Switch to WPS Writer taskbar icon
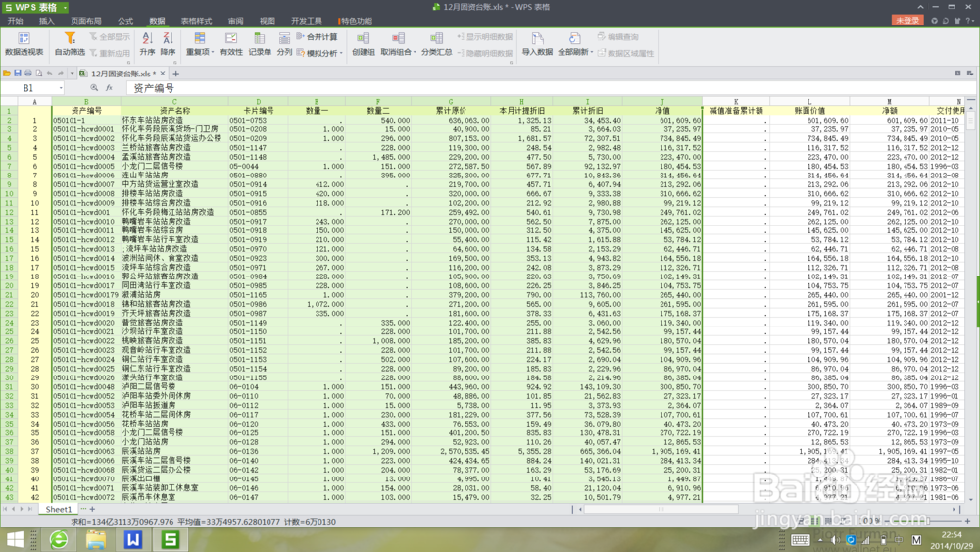This screenshot has width=980, height=552. coord(133,539)
